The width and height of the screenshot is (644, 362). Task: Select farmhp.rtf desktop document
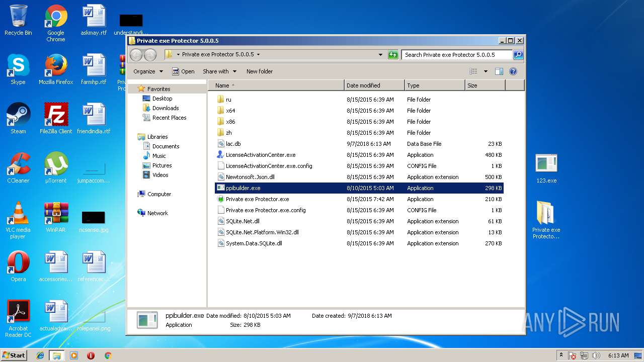point(94,69)
